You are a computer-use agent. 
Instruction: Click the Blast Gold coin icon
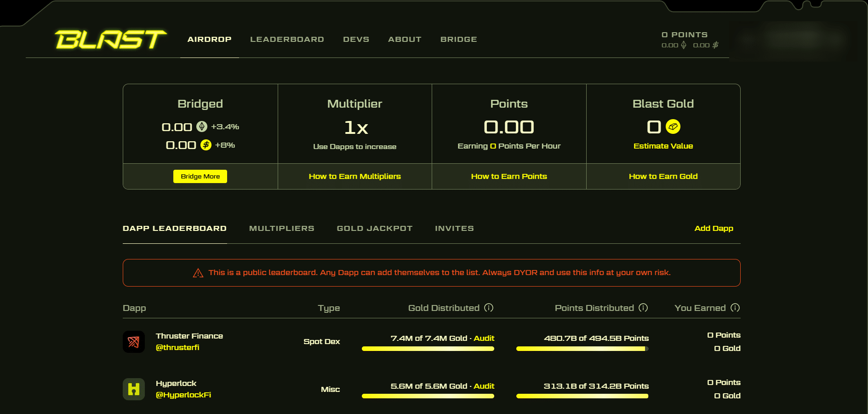click(x=673, y=127)
